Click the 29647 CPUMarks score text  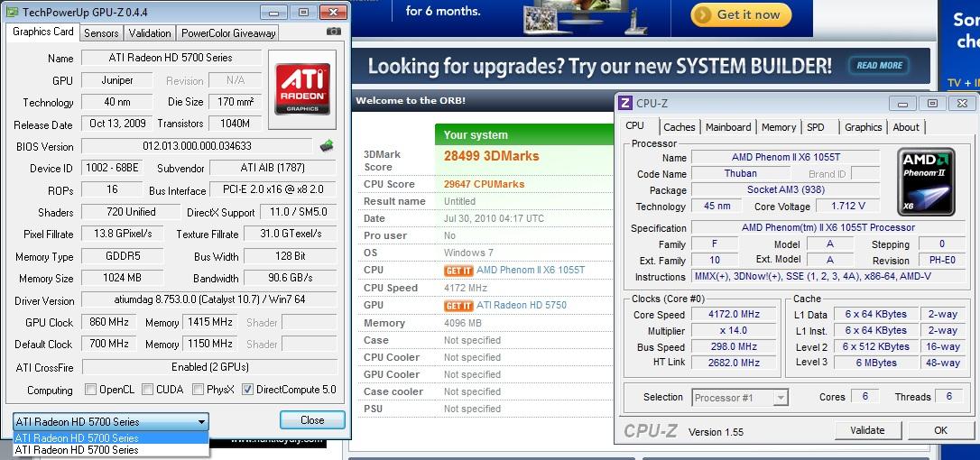point(484,184)
